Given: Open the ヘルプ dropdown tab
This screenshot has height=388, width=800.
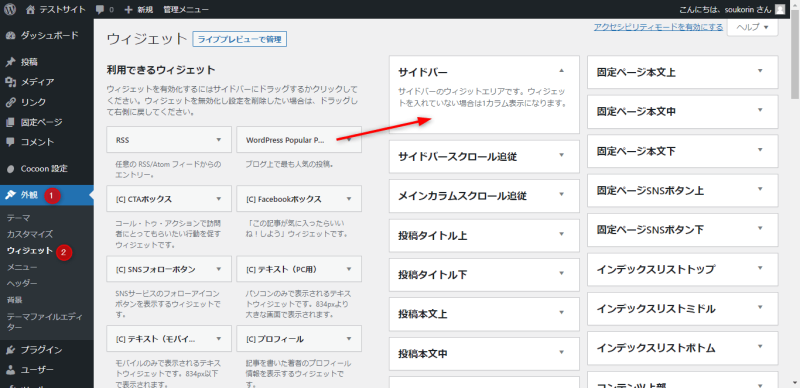Looking at the screenshot, I should pyautogui.click(x=753, y=27).
